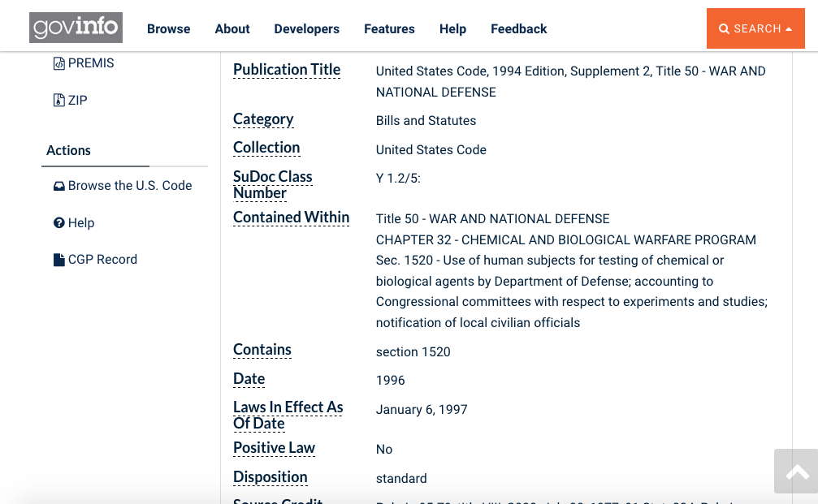
Task: Open the Browse menu
Action: click(168, 29)
